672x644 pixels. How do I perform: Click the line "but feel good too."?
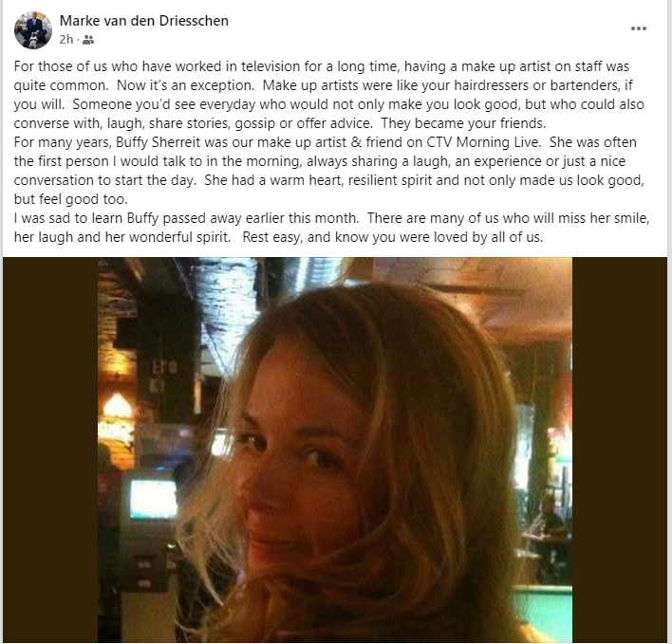pyautogui.click(x=71, y=199)
